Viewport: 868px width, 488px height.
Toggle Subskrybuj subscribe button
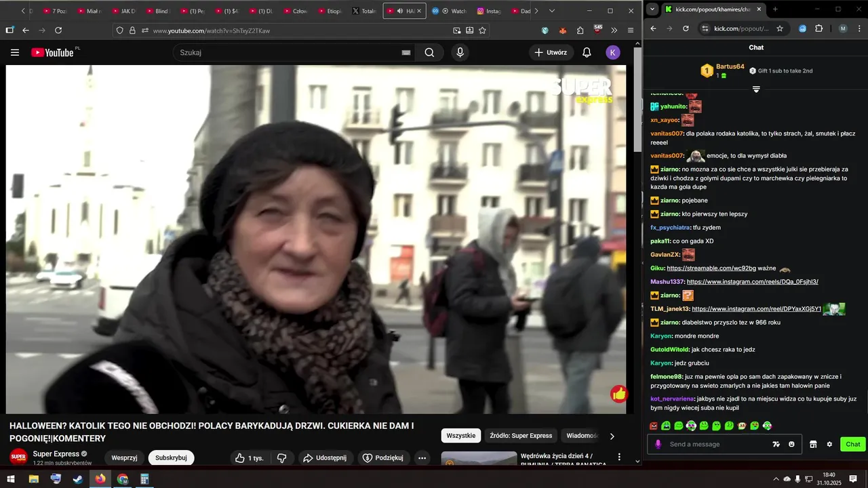[x=171, y=457]
